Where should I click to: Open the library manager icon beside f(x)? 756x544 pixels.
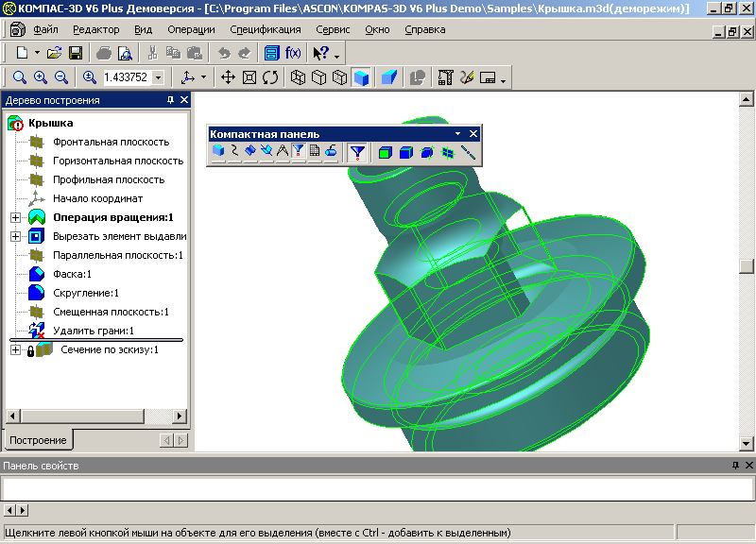[x=272, y=53]
